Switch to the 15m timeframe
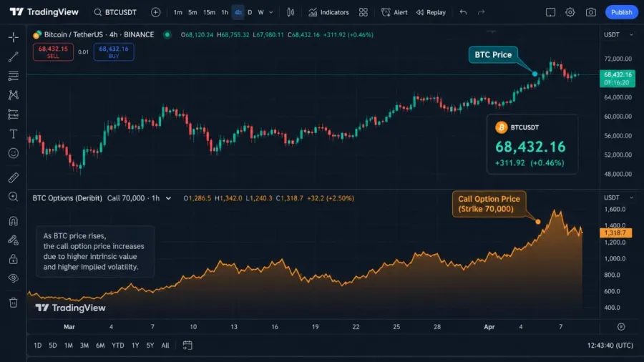Viewport: 644px width, 362px height. (209, 12)
